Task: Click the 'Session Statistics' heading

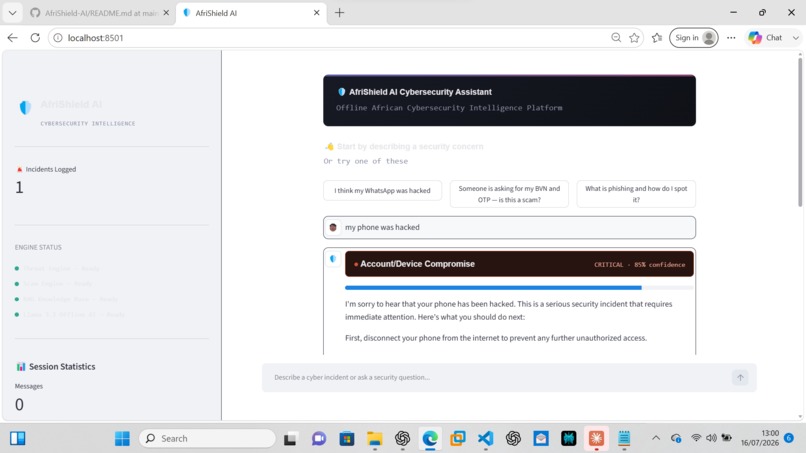Action: pos(62,367)
